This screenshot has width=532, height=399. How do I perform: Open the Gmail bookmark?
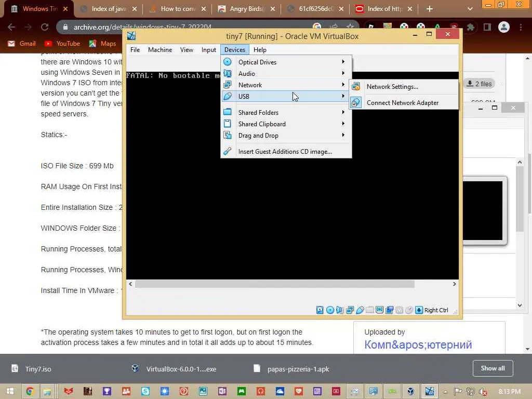point(22,44)
